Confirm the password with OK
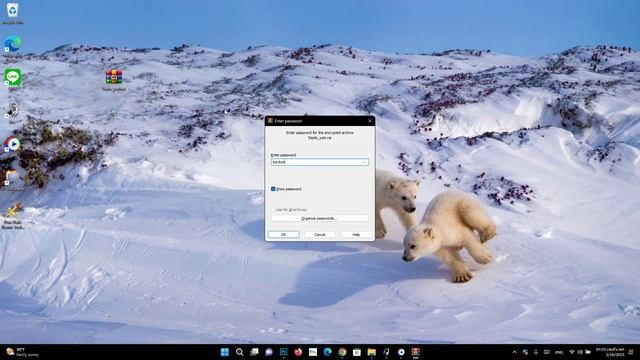640x360 pixels. coord(284,235)
